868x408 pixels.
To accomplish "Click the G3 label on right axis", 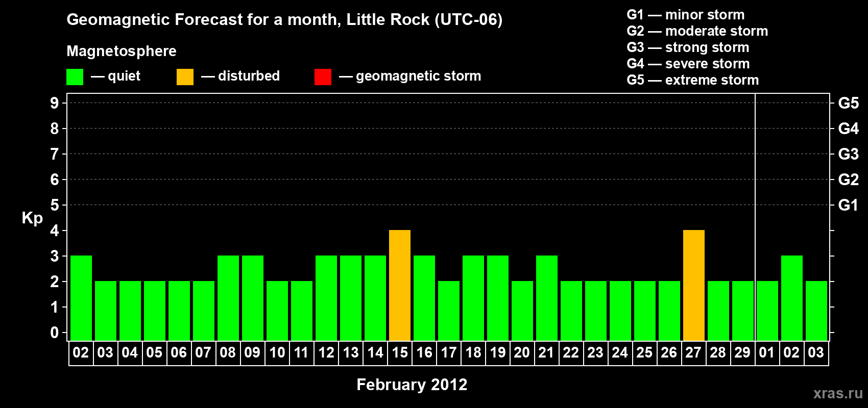I will pyautogui.click(x=848, y=154).
